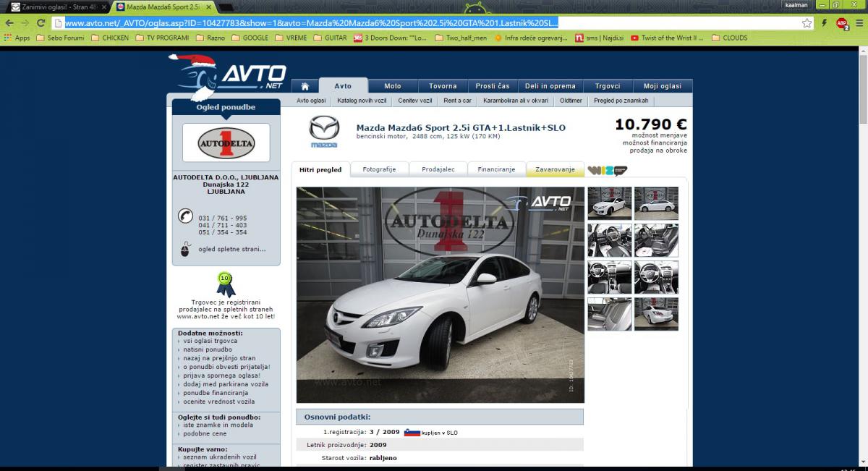Open the Tovorna navigation tab
The image size is (868, 471).
coord(443,86)
